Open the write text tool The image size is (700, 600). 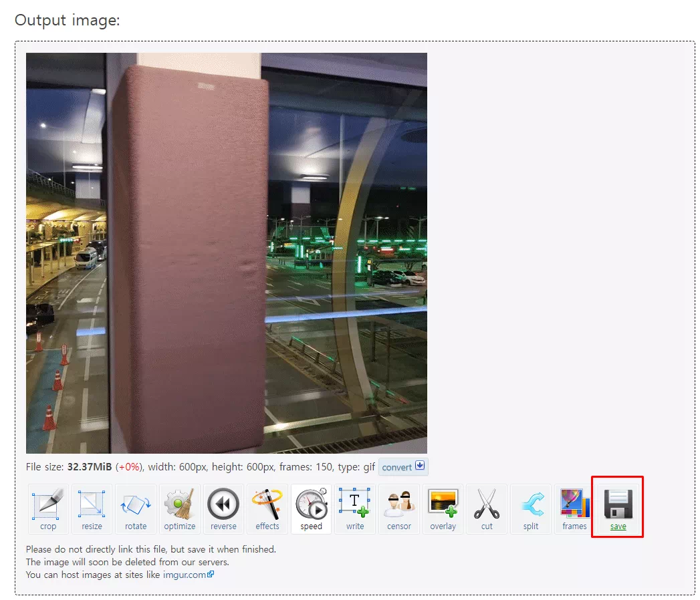[355, 509]
